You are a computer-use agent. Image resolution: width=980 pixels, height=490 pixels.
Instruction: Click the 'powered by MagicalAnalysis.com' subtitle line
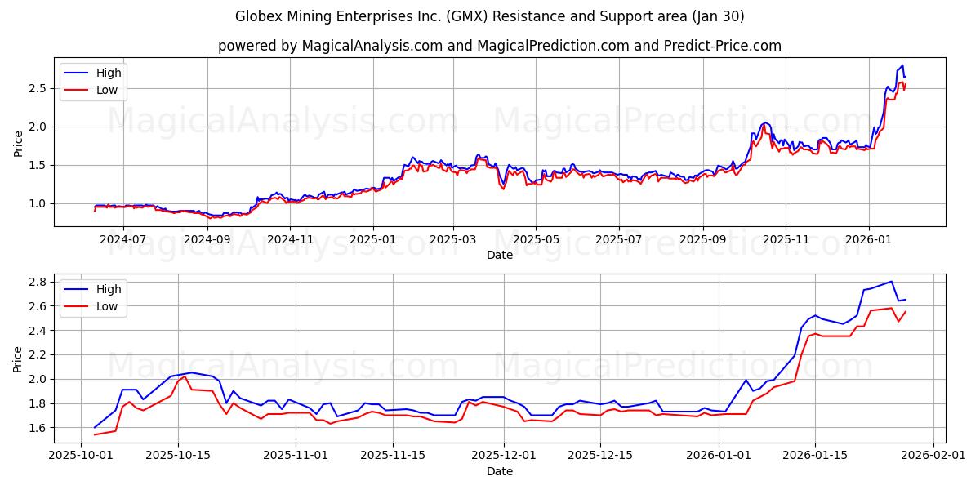(500, 46)
